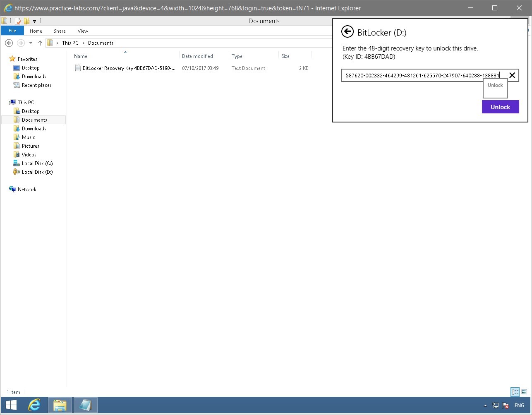
Task: Open the recent pages dropdown next to navigation arrows
Action: coord(30,43)
